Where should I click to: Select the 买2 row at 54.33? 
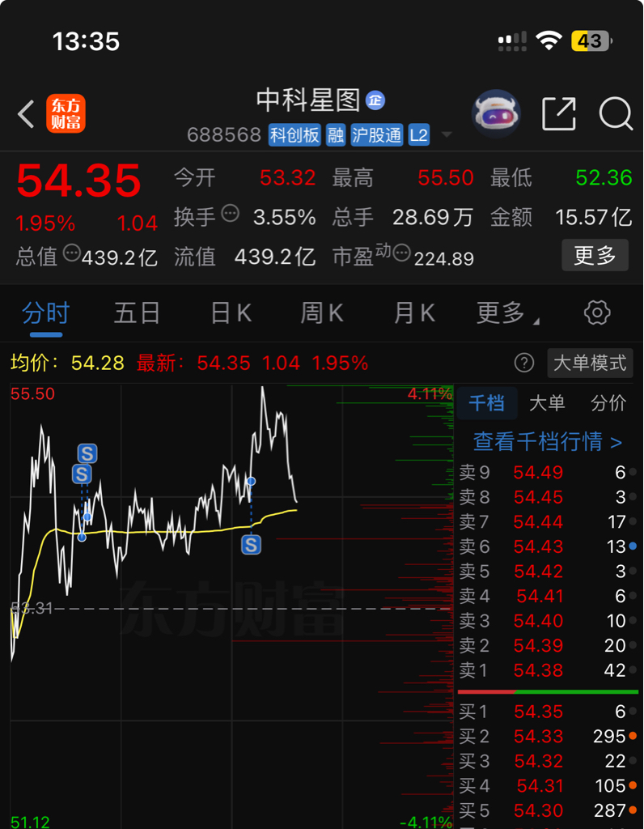coord(548,737)
